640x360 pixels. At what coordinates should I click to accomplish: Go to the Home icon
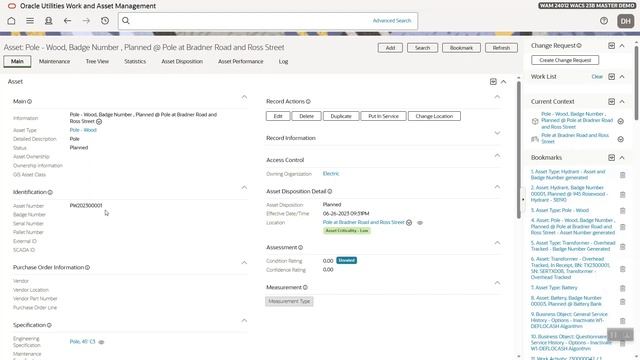(11, 20)
